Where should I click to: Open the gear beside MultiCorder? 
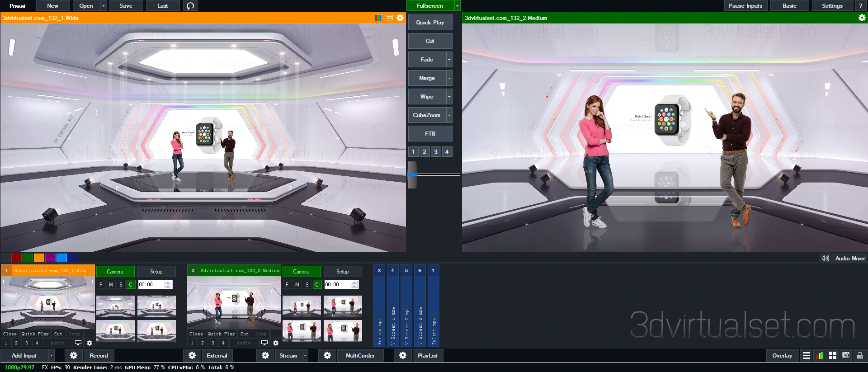click(327, 355)
